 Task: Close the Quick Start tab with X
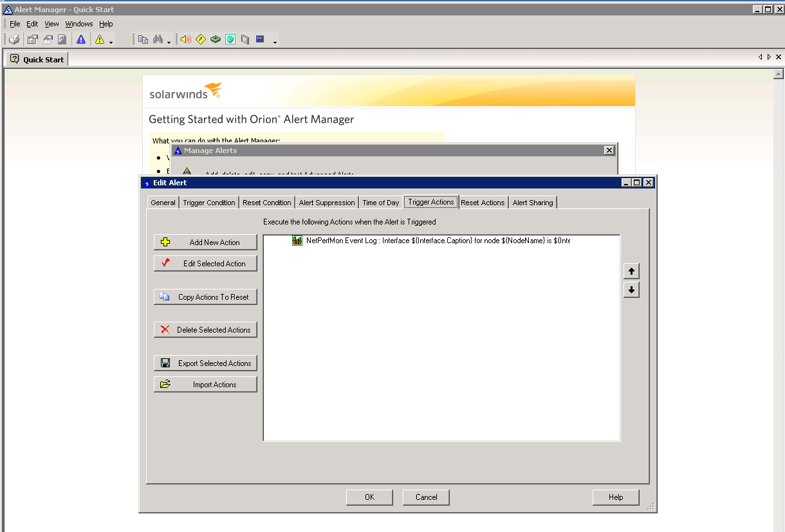[x=779, y=57]
